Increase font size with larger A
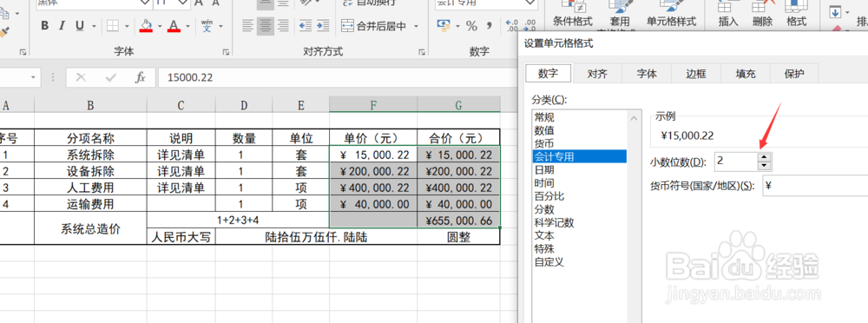The height and width of the screenshot is (323, 868). 199,3
